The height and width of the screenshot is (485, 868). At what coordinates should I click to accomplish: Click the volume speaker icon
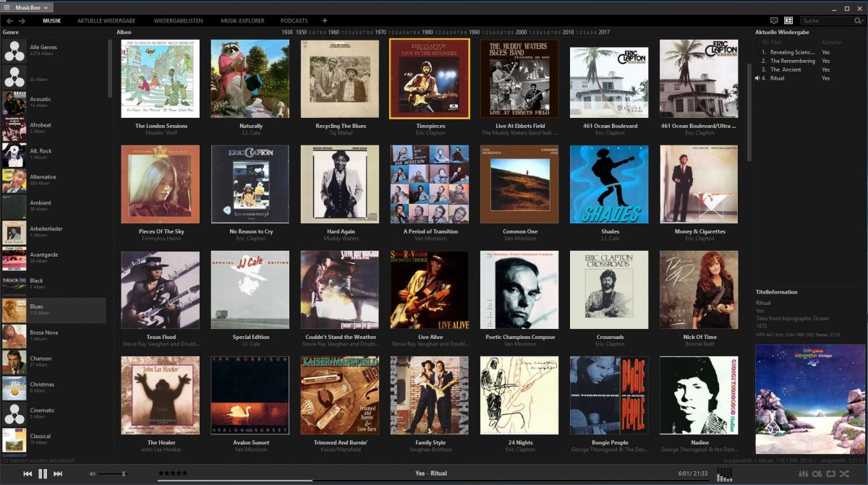tap(92, 473)
